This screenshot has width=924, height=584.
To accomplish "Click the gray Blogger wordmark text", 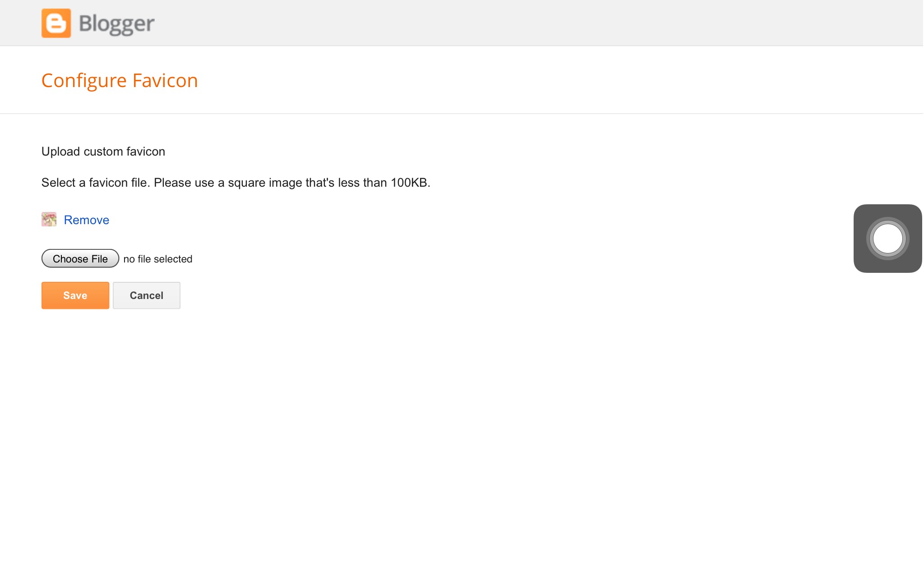I will 116,23.
